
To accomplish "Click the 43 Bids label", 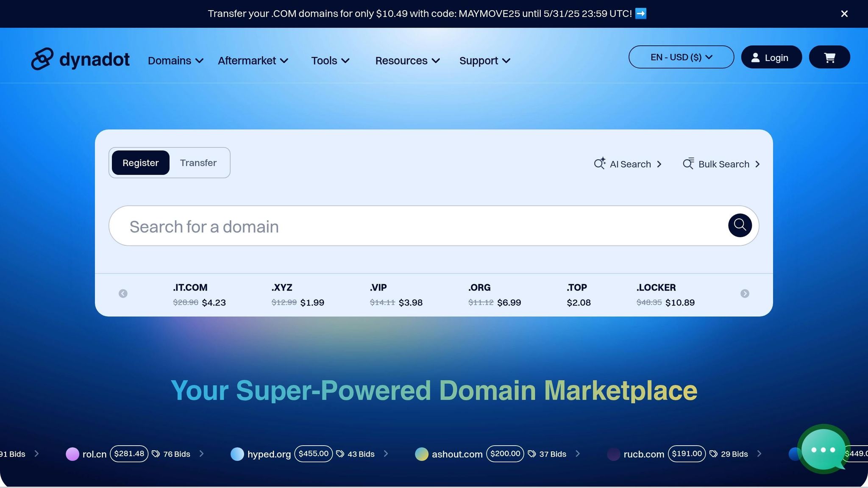I will tap(361, 454).
